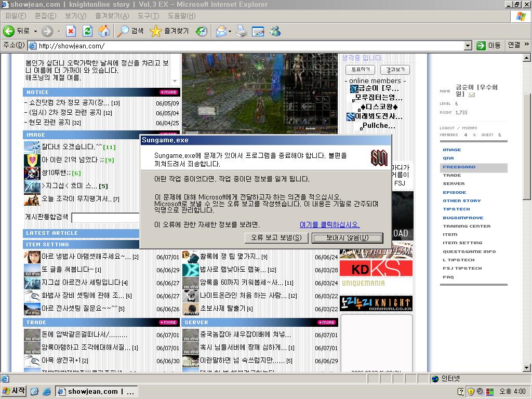This screenshot has height=399, width=532.
Task: Click +more on the TRADE section header
Action: (168, 322)
